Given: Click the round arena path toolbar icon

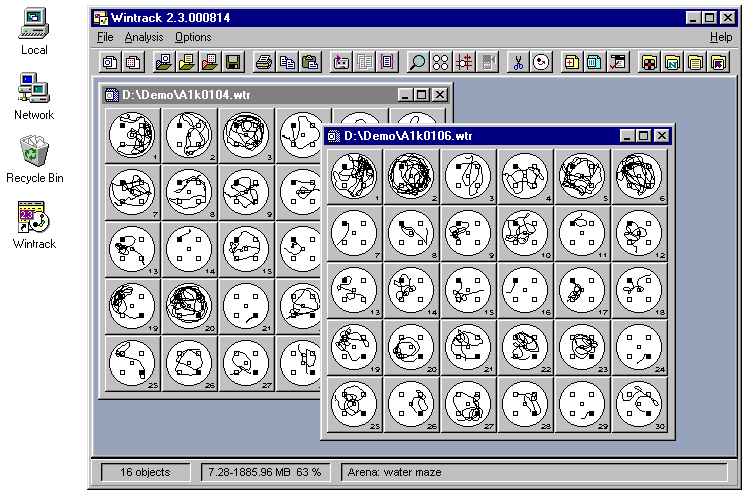Looking at the screenshot, I should click(541, 62).
